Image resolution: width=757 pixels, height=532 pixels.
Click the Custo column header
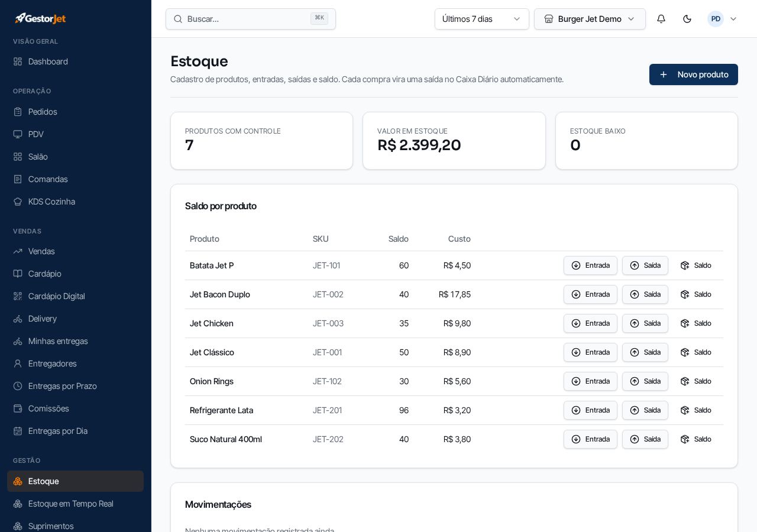point(460,239)
